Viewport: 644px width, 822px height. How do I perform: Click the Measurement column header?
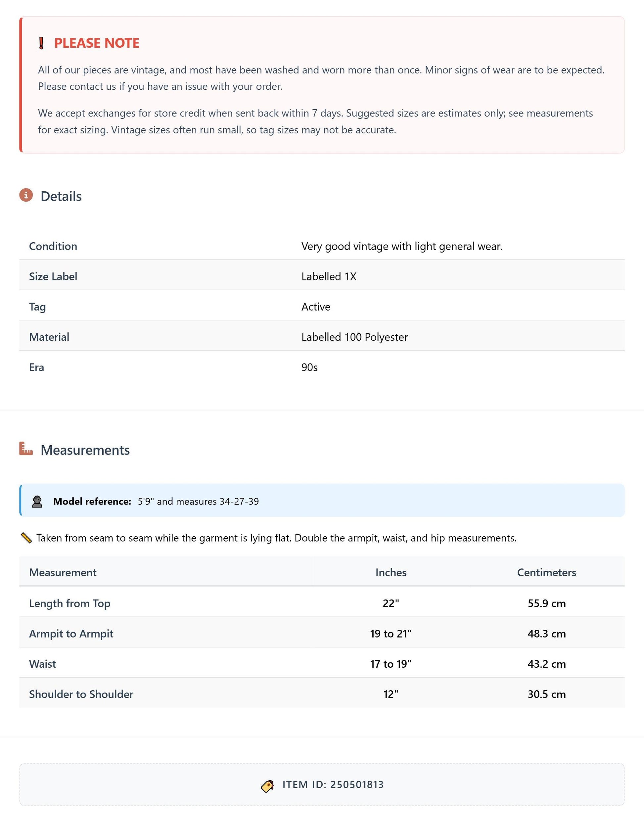(63, 572)
